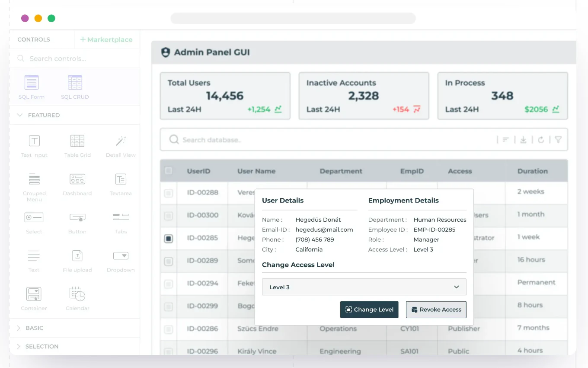Check the box for row ID-00289

169,261
